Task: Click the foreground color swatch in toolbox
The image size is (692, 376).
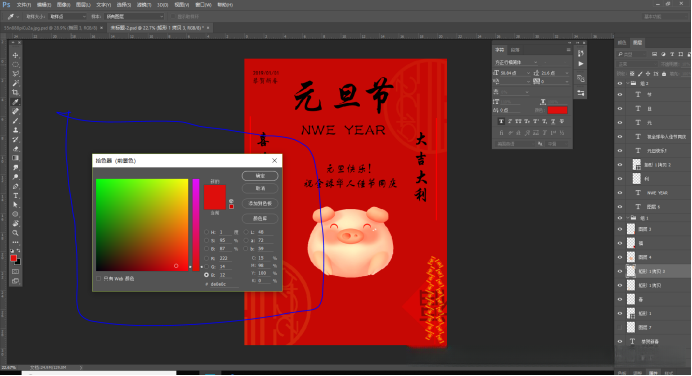Action: tap(14, 258)
